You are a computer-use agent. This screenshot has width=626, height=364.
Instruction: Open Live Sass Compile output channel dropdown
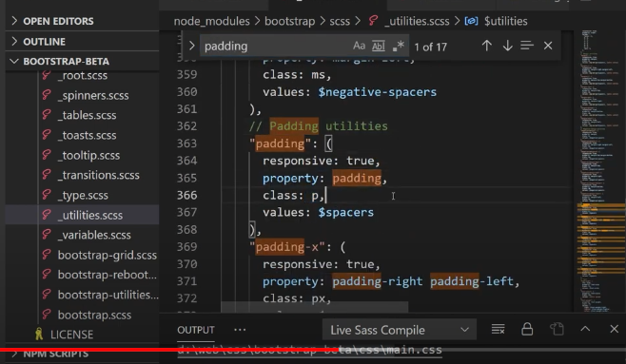click(400, 330)
